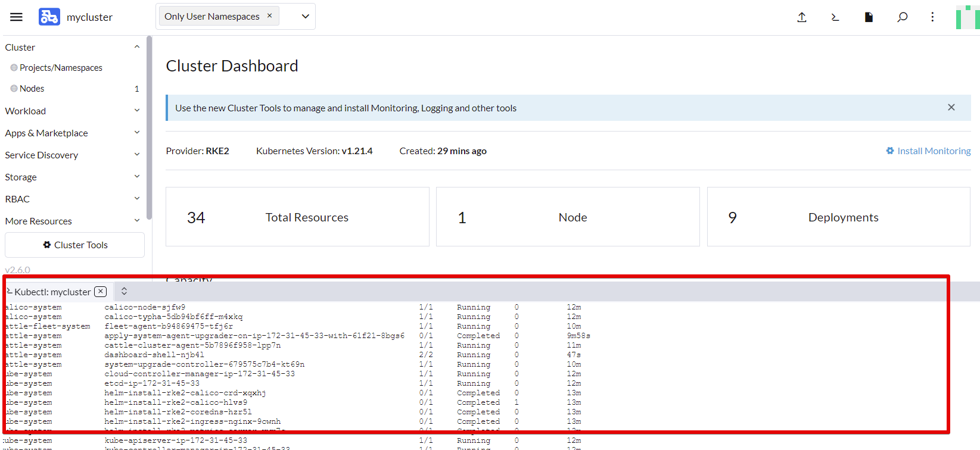Click kube-apiserver-ip-172-31-45-33 pod name
Viewport: 980px width, 450px height.
176,440
